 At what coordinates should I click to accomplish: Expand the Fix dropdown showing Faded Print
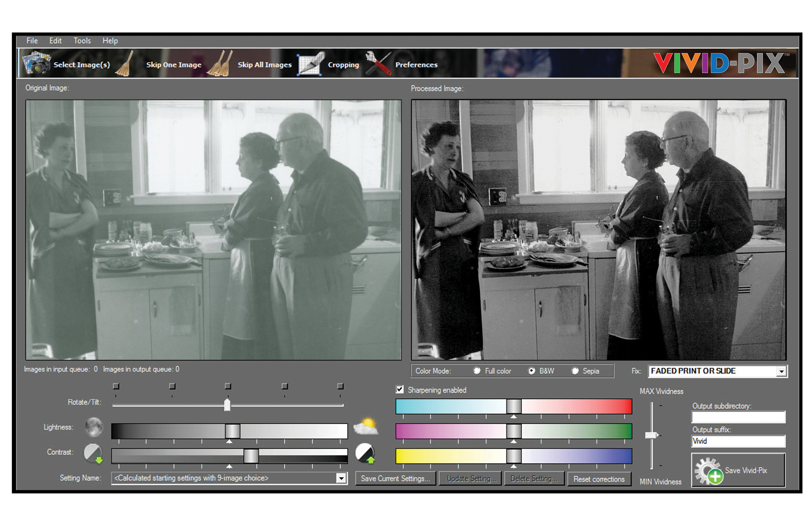[781, 371]
